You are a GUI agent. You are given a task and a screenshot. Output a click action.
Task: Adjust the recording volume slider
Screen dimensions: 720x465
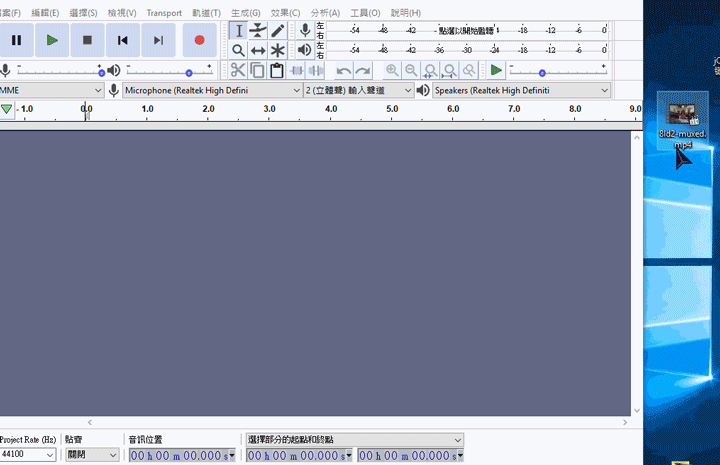60,72
